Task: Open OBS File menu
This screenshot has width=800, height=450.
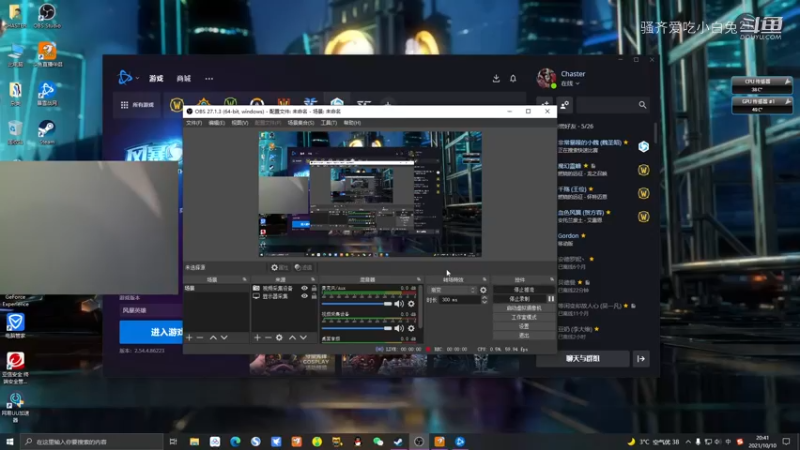Action: pyautogui.click(x=194, y=123)
